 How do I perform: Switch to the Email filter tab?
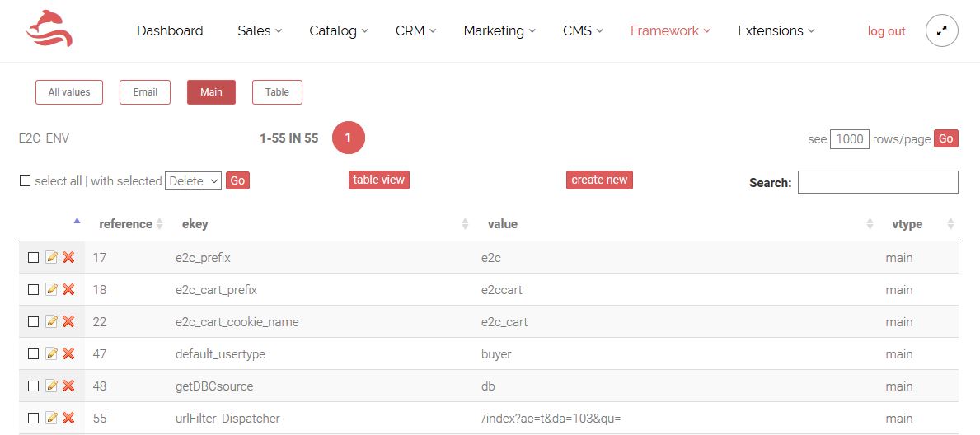(145, 92)
